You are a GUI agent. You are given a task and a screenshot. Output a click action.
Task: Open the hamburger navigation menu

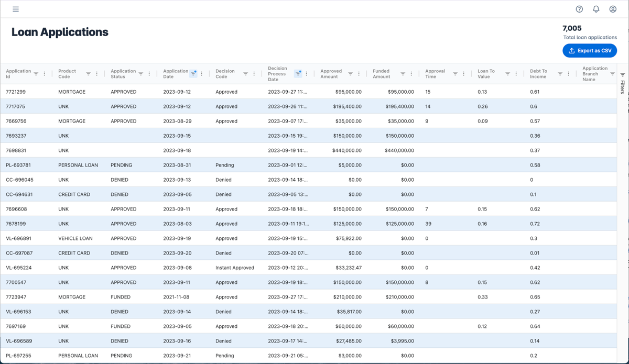click(16, 9)
